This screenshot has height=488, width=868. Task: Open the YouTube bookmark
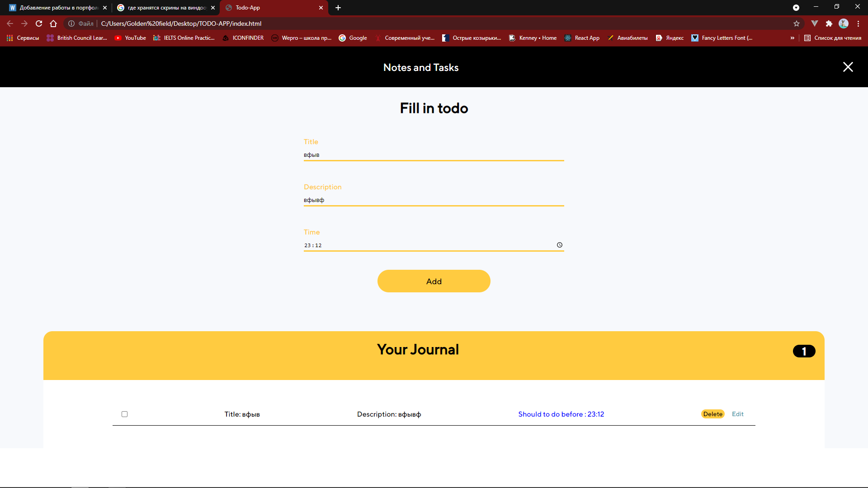pyautogui.click(x=130, y=38)
